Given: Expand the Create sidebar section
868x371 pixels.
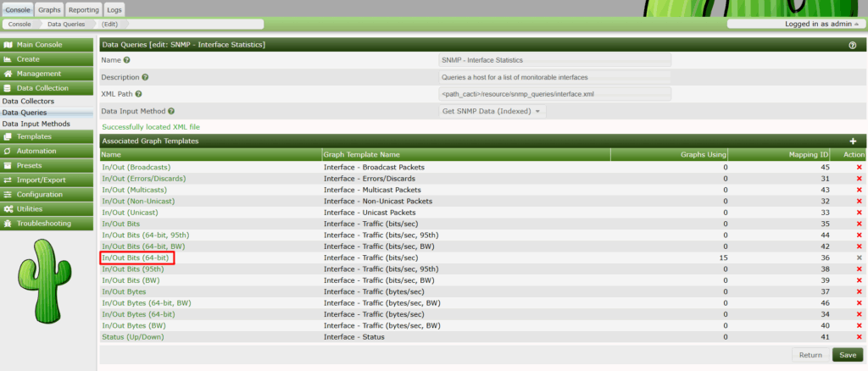Looking at the screenshot, I should pos(47,59).
